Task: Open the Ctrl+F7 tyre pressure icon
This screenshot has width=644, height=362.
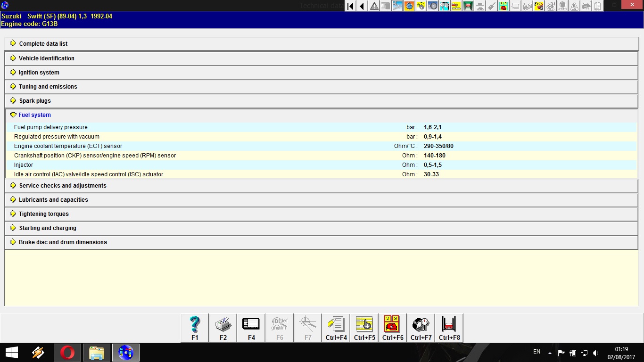Action: [x=421, y=328]
